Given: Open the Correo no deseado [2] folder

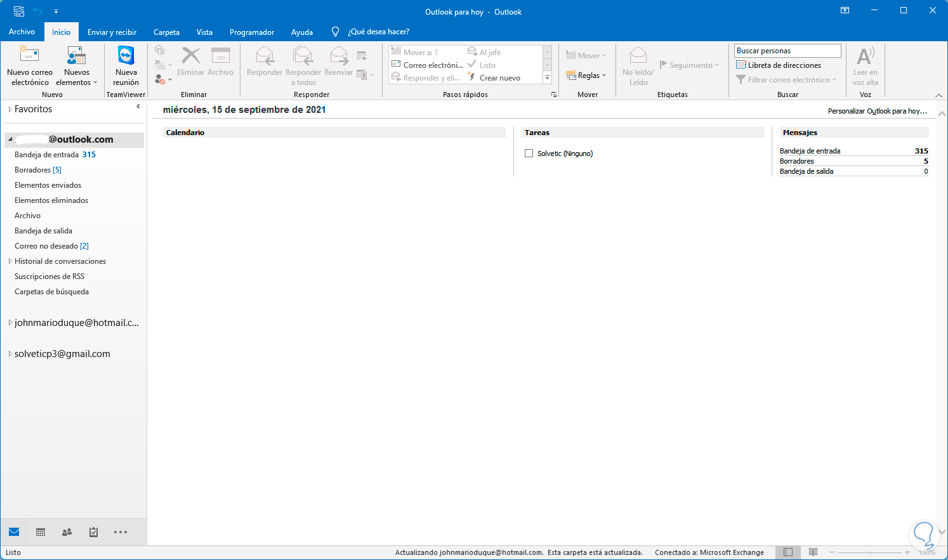Looking at the screenshot, I should pyautogui.click(x=51, y=246).
